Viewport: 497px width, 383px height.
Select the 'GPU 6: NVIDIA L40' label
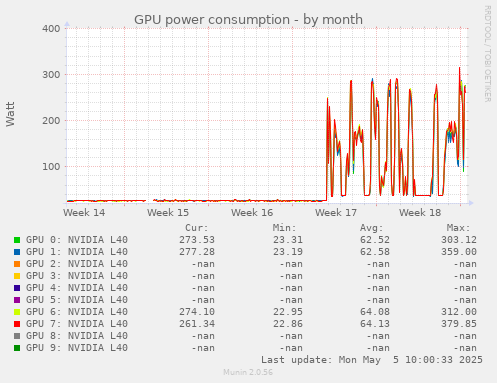coord(77,312)
